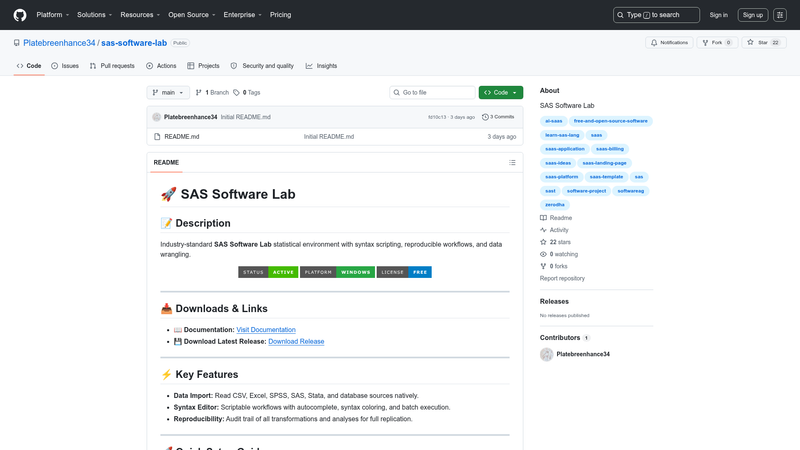Image resolution: width=800 pixels, height=450 pixels.
Task: Open the zerodha topic tag
Action: [x=555, y=205]
